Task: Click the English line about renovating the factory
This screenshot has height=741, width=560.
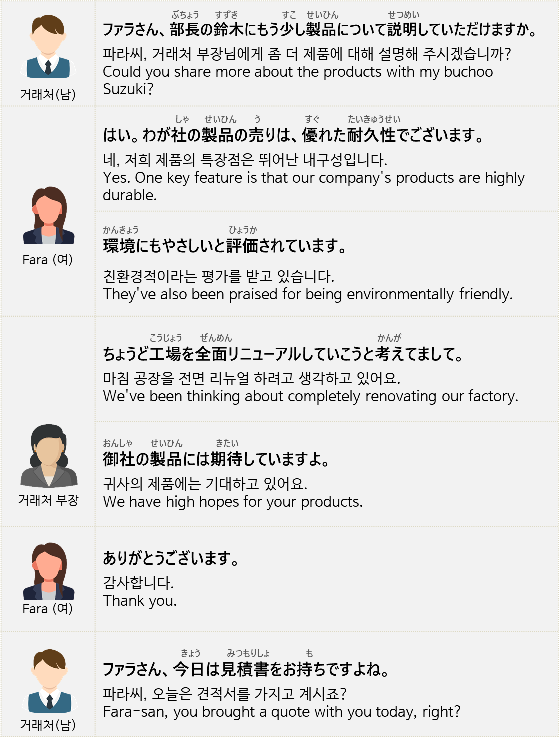Action: coord(310,396)
